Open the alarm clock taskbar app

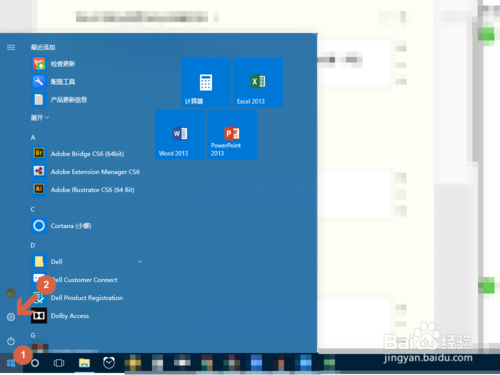click(109, 363)
